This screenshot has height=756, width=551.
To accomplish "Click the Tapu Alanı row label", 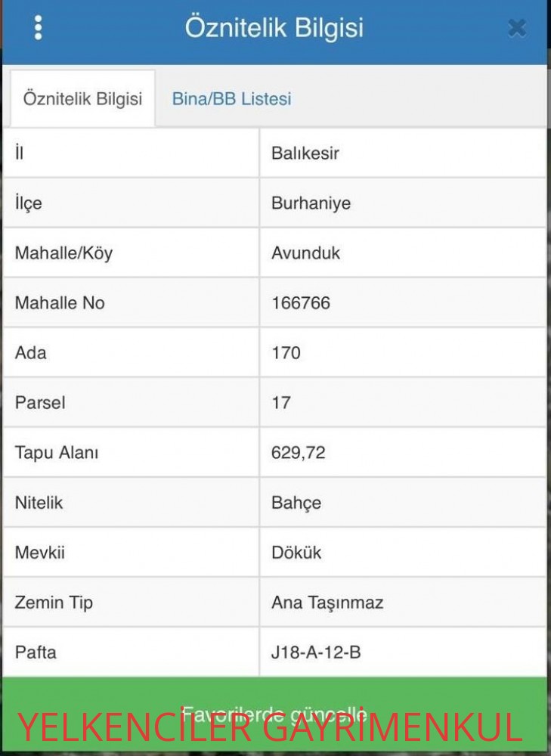I will point(57,453).
